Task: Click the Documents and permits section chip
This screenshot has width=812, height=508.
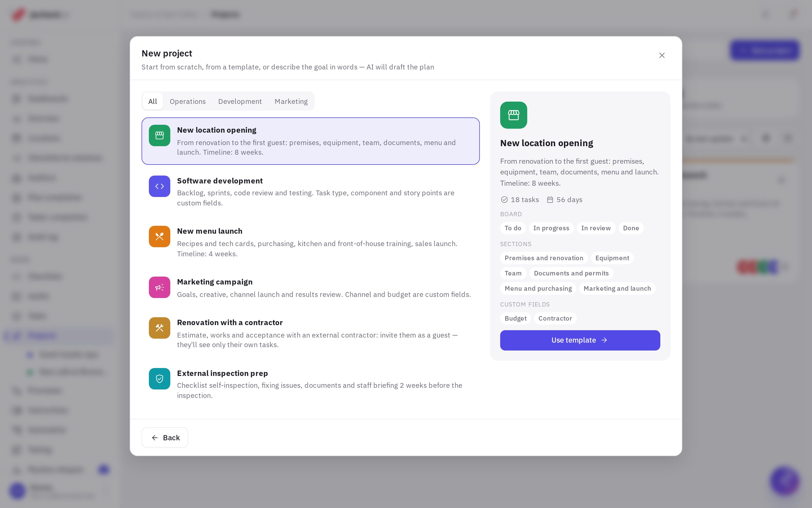Action: (571, 273)
